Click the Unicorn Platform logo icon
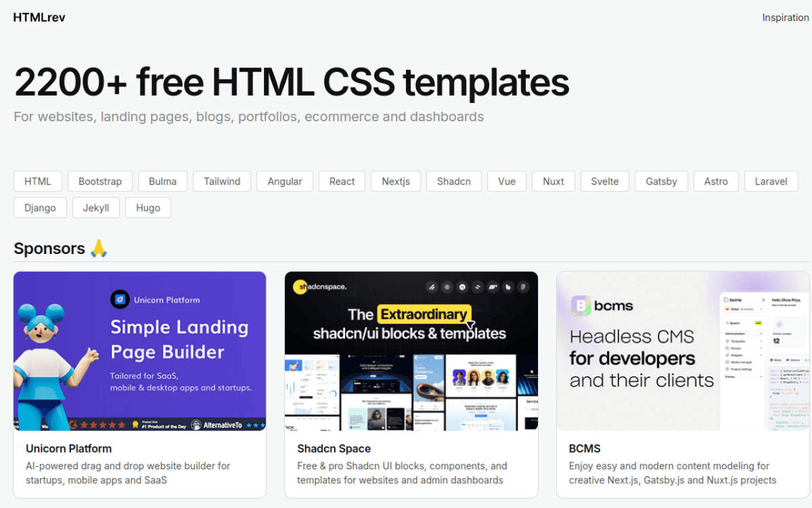812x508 pixels. click(120, 299)
